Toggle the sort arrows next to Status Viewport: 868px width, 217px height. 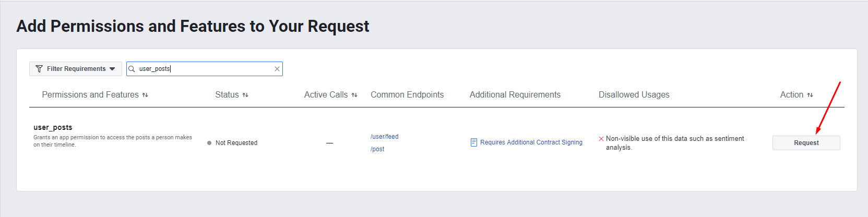pos(245,95)
